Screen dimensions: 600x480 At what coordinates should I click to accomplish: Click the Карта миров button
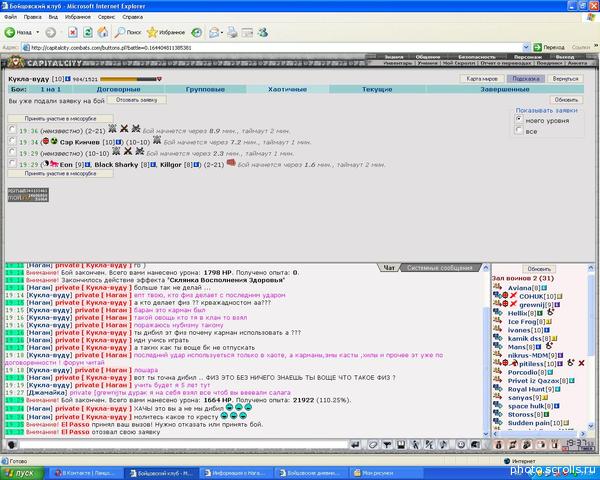pyautogui.click(x=482, y=78)
